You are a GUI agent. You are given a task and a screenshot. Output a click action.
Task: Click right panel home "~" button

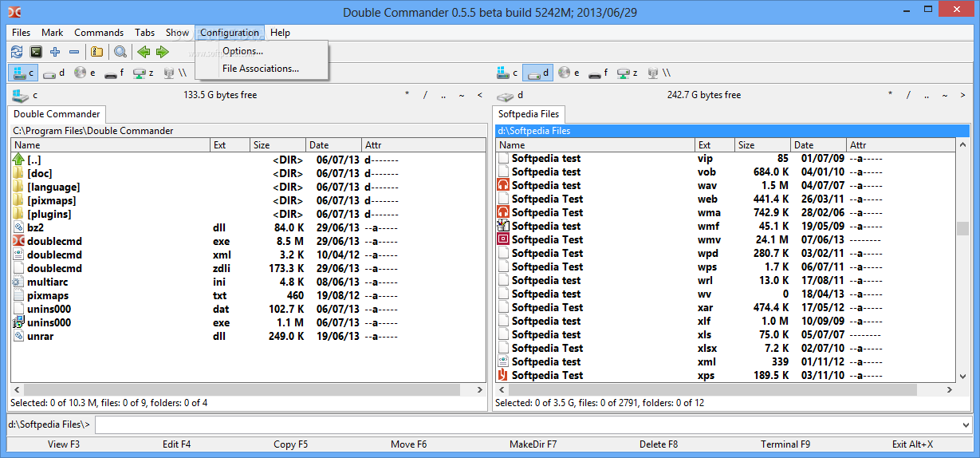(946, 95)
